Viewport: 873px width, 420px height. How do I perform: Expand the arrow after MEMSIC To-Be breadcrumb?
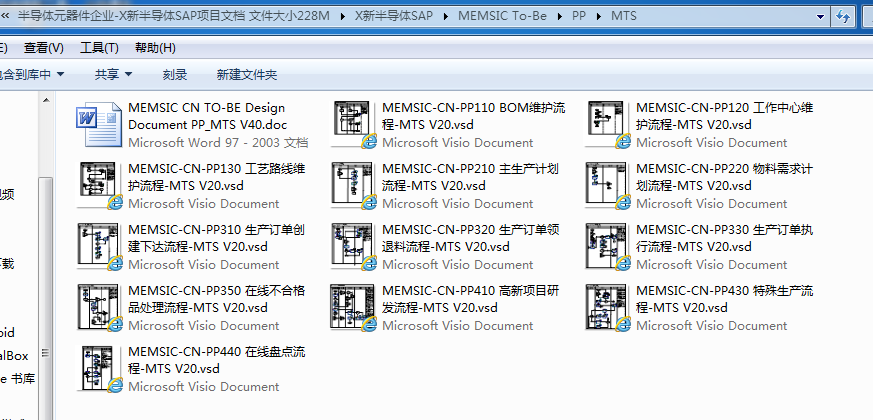click(560, 16)
